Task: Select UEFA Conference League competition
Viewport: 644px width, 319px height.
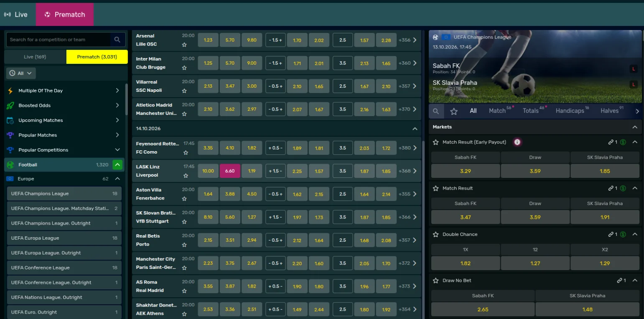Action: click(x=64, y=268)
